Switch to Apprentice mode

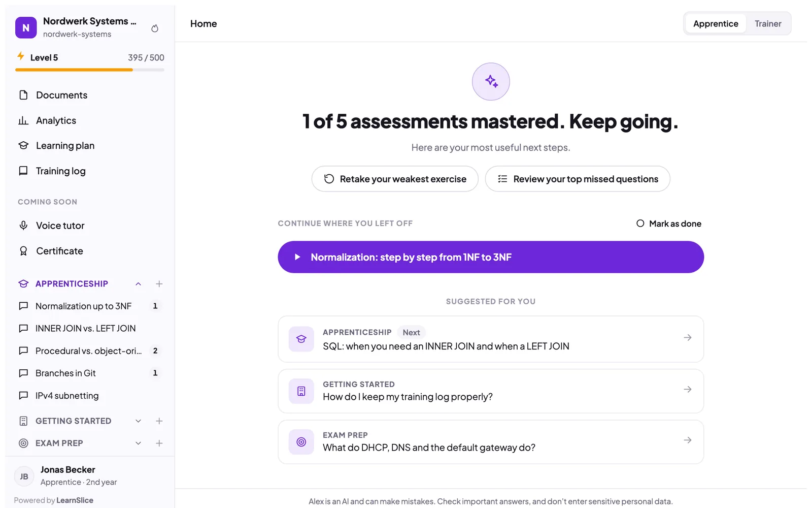pyautogui.click(x=716, y=24)
